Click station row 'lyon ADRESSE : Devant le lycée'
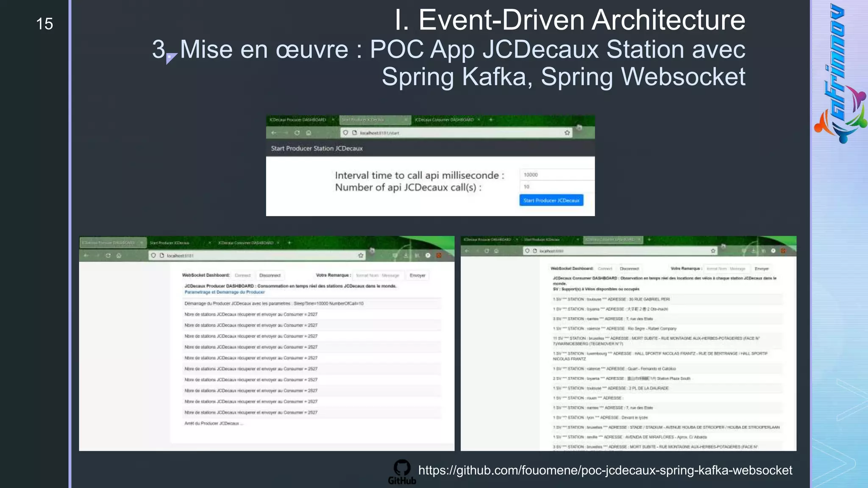 coord(667,417)
